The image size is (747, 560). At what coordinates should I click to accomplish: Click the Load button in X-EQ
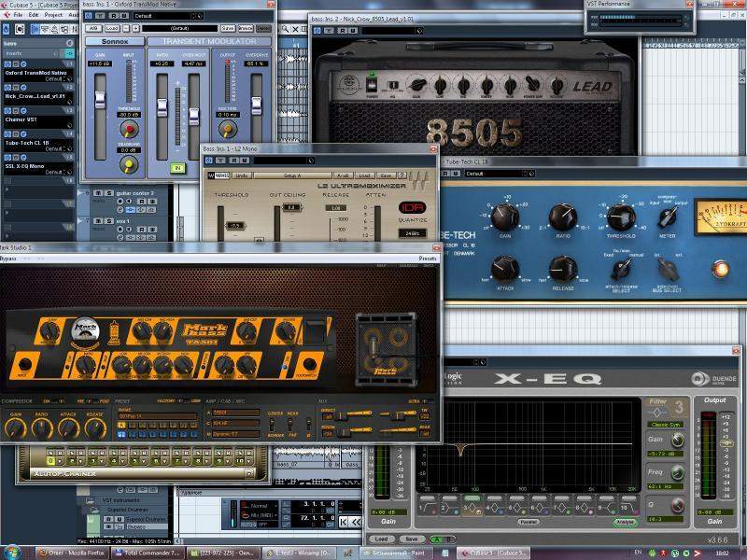(x=381, y=539)
